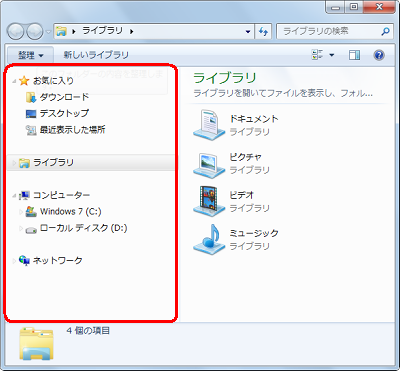Click the ネットワーク globe icon
The height and width of the screenshot is (371, 400).
pyautogui.click(x=24, y=261)
